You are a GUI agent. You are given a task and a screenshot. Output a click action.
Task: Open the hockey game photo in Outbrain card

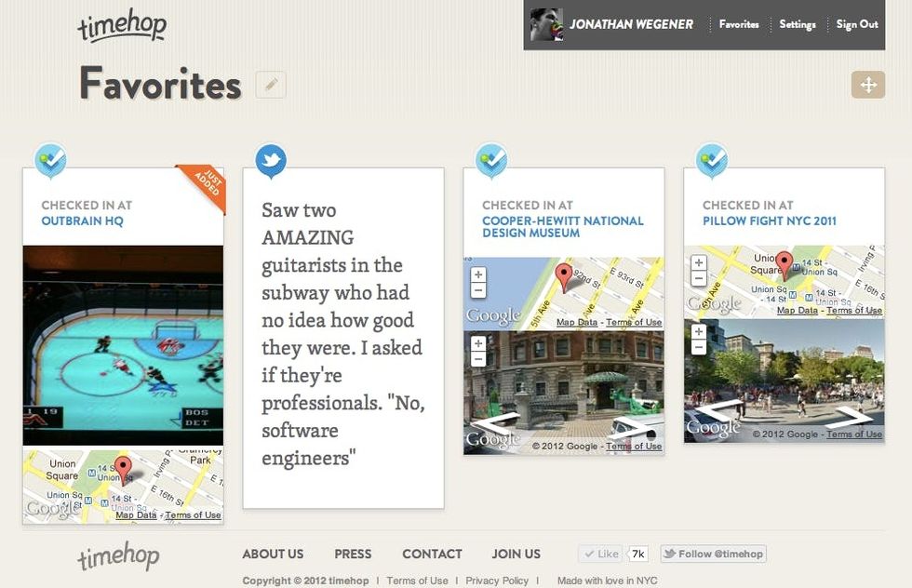pyautogui.click(x=123, y=344)
